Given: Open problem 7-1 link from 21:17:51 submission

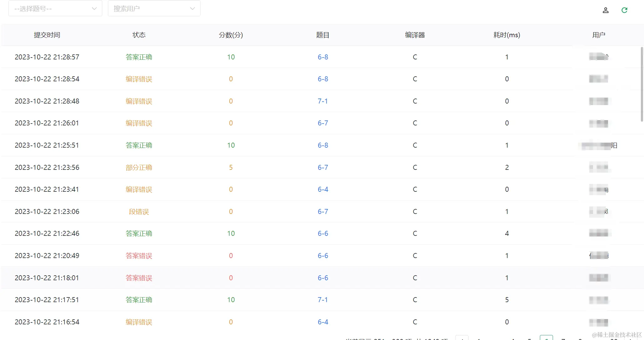Looking at the screenshot, I should click(323, 300).
